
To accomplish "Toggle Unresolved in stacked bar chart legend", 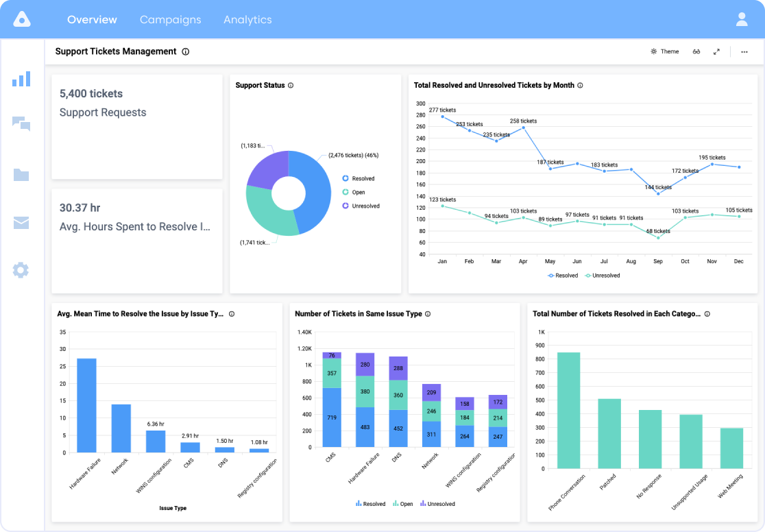I will click(x=437, y=504).
